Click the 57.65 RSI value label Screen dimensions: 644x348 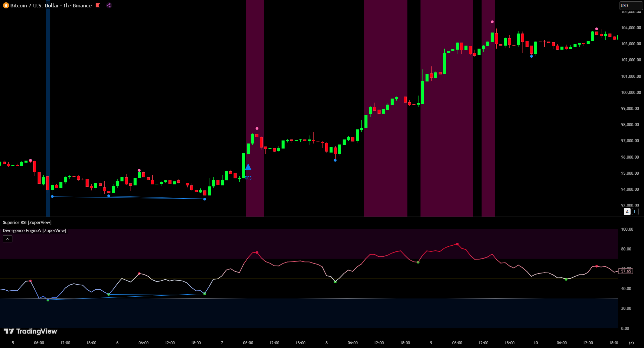[x=626, y=271]
